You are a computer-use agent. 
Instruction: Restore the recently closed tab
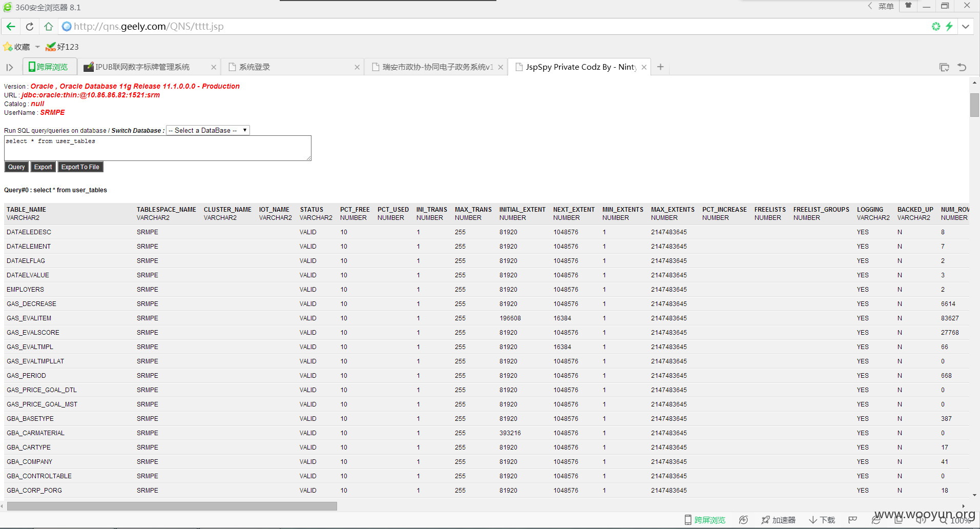tap(962, 67)
